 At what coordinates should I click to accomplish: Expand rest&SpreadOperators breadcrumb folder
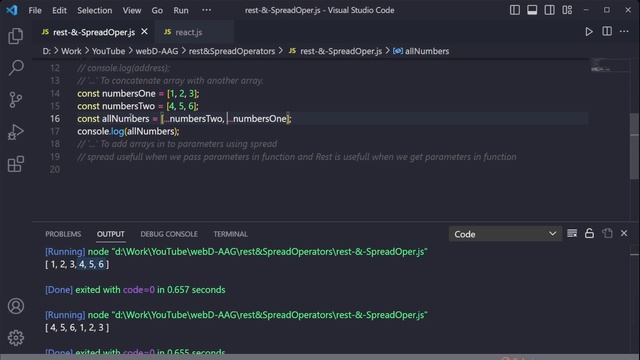[x=232, y=51]
